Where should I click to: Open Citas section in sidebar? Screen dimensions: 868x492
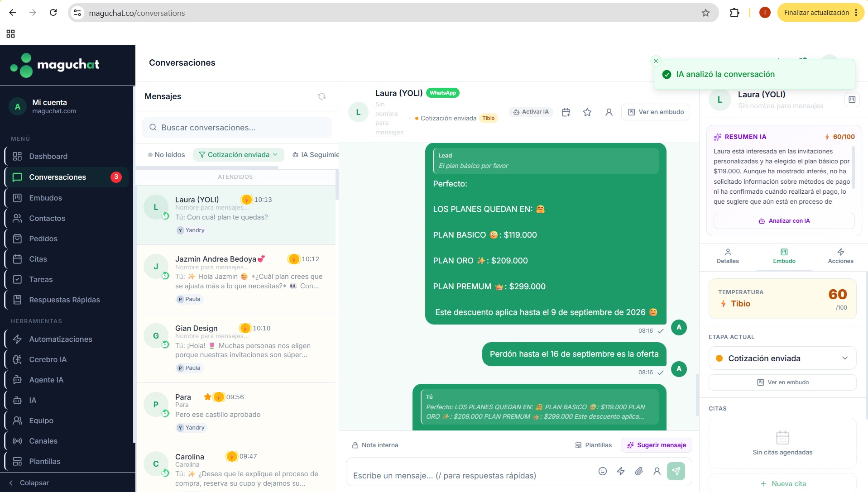67,259
